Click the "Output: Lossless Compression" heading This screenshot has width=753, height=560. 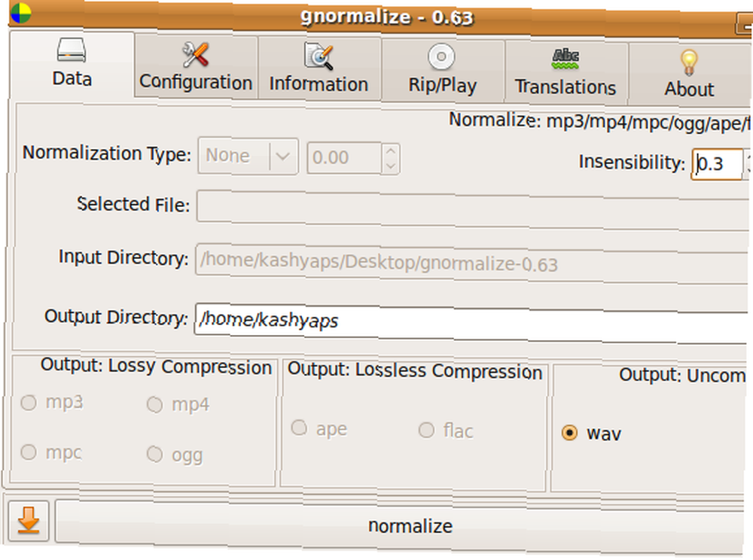tap(415, 371)
